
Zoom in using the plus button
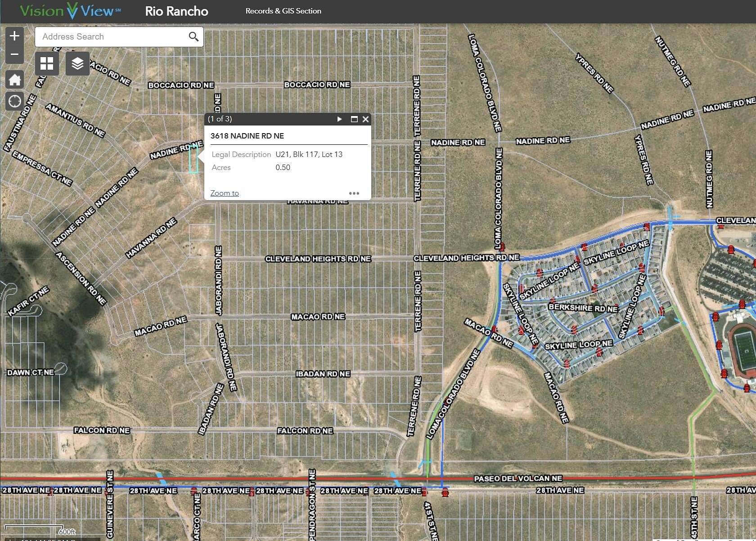pos(14,36)
